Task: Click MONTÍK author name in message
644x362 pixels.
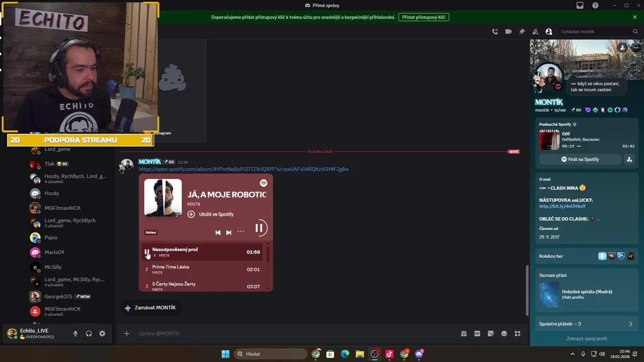Action: 149,162
